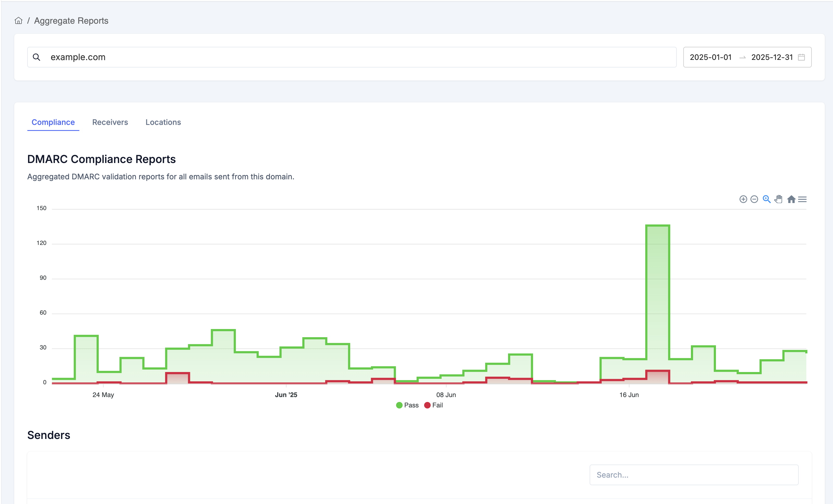The height and width of the screenshot is (504, 833).
Task: Click the zoom in icon on the chart toolbar
Action: pyautogui.click(x=743, y=199)
